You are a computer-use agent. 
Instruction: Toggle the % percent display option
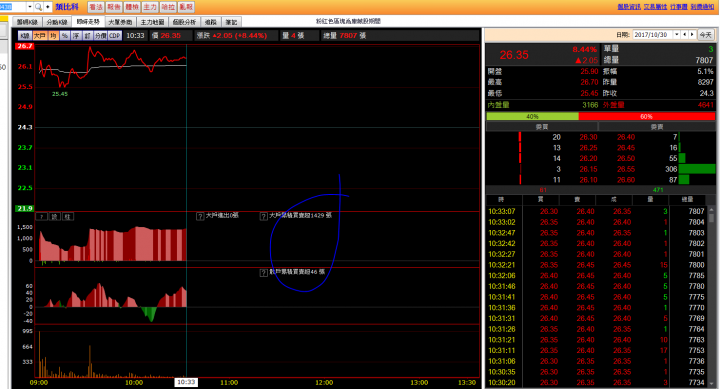tap(65, 35)
